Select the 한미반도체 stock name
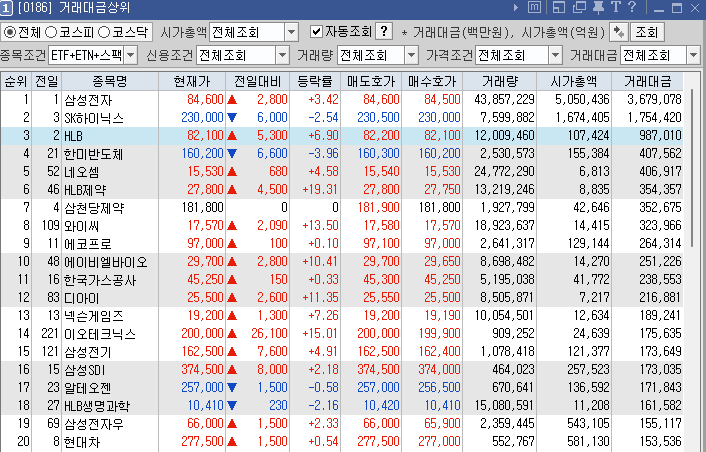706x452 pixels. pyautogui.click(x=93, y=154)
